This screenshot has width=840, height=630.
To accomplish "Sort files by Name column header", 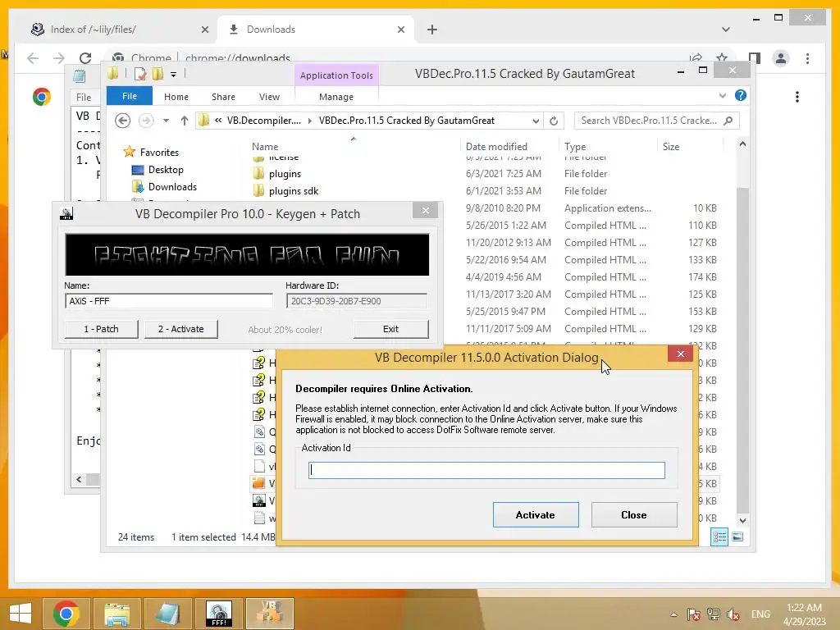I will (265, 147).
